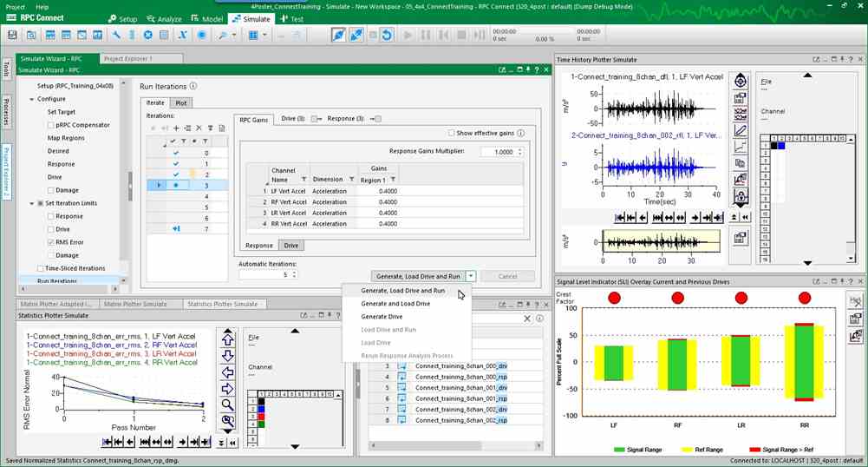The height and width of the screenshot is (467, 868).
Task: Toggle the RMS Error checkbox
Action: (49, 242)
